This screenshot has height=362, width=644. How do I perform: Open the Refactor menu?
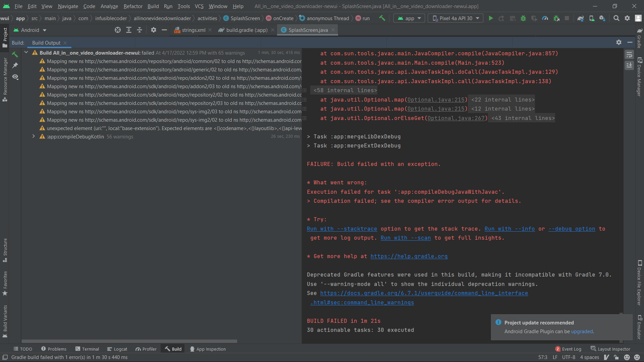click(133, 6)
